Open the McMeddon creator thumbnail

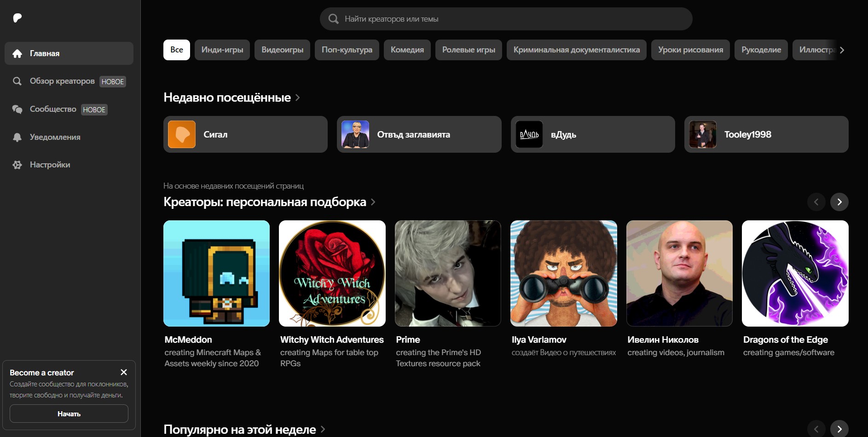coord(216,273)
